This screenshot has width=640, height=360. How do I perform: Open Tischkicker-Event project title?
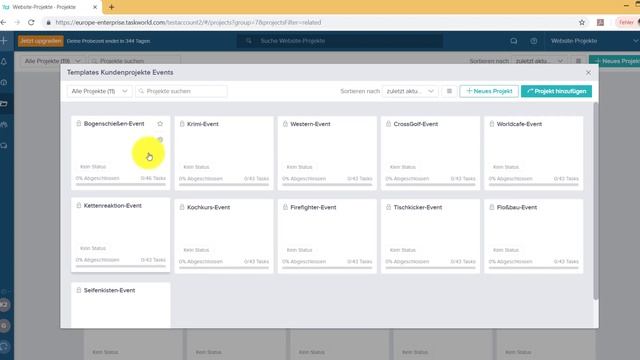[x=418, y=207]
